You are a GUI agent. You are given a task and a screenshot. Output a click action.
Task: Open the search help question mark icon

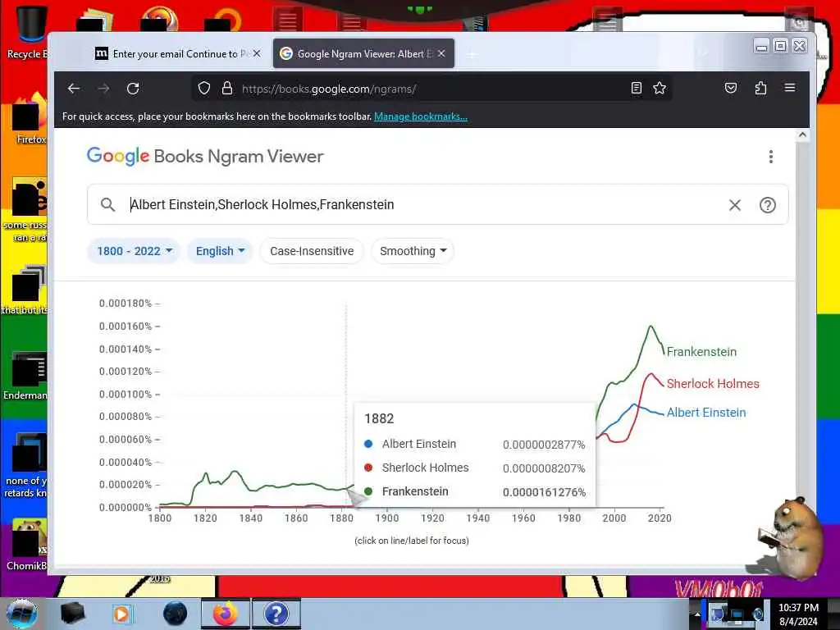[768, 204]
